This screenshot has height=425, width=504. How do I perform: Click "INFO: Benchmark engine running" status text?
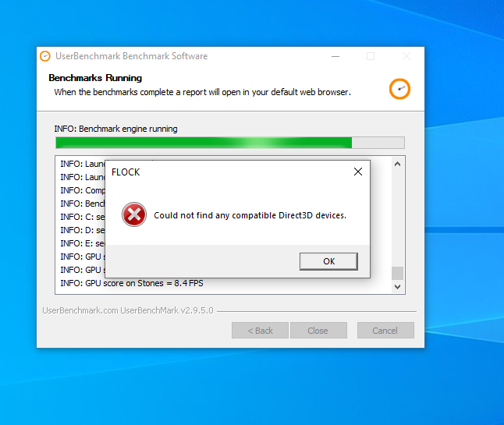115,129
